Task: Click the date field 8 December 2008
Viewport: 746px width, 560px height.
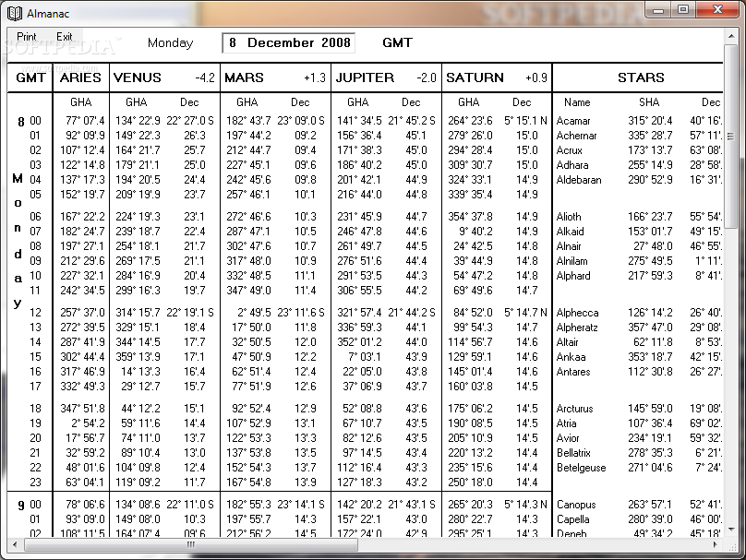Action: pos(289,42)
